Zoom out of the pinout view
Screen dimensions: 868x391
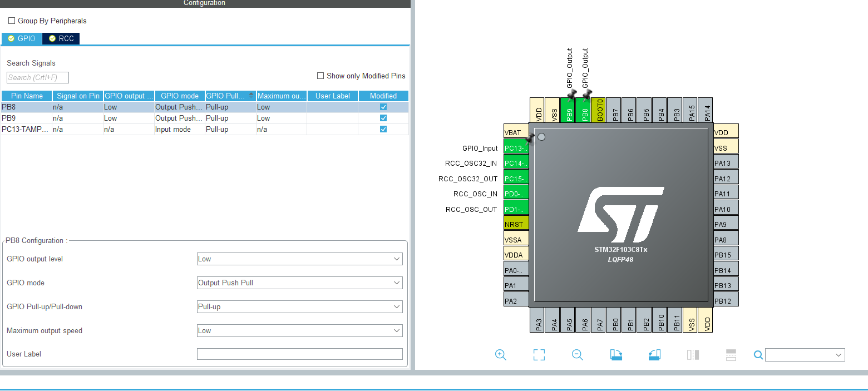pos(577,354)
